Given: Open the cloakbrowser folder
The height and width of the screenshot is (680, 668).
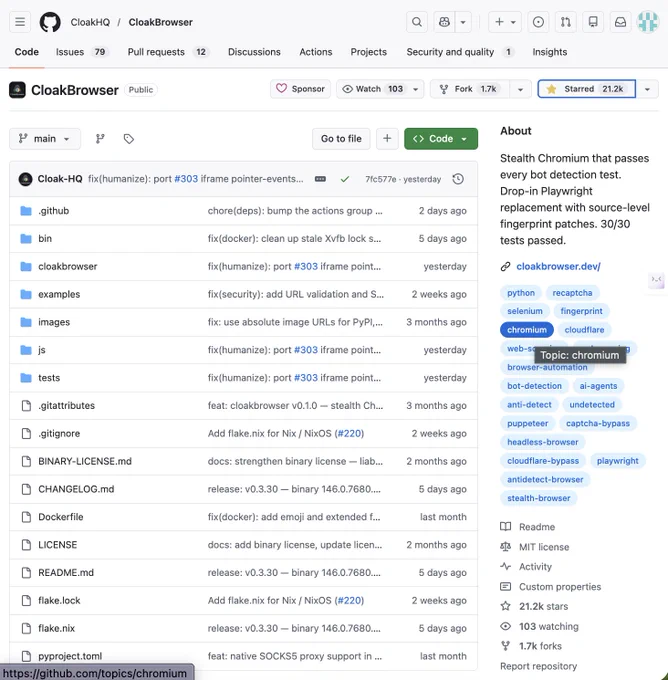Looking at the screenshot, I should [x=68, y=266].
